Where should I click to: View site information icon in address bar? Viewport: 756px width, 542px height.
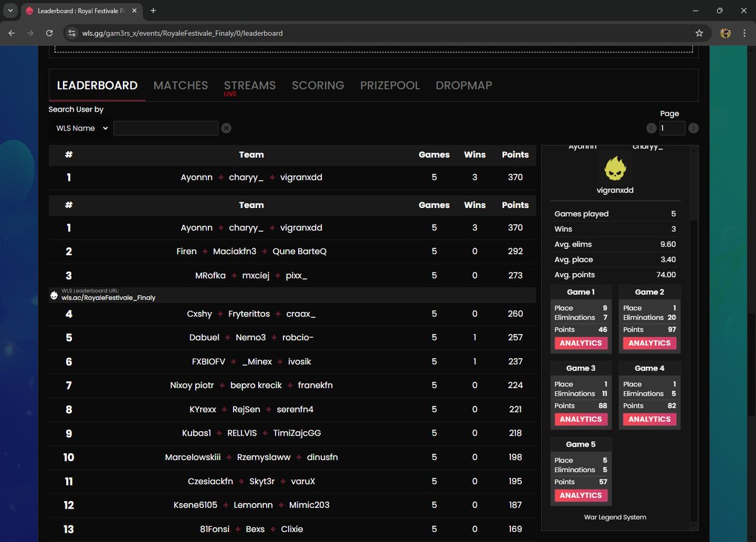[x=72, y=33]
